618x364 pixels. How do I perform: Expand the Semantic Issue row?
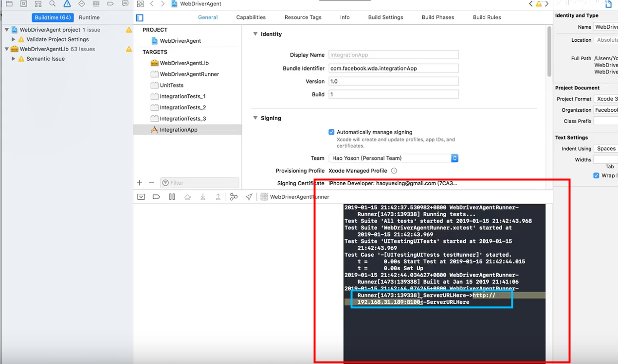[14, 59]
